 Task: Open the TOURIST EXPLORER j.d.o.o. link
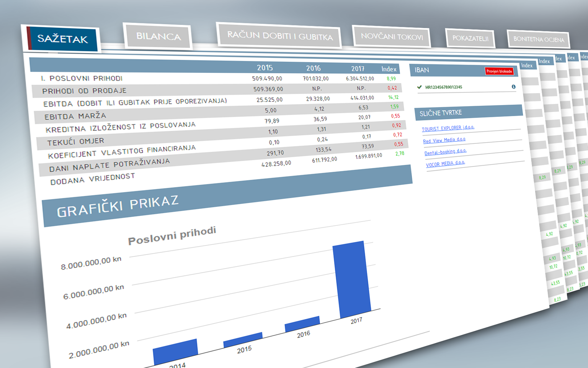448,128
